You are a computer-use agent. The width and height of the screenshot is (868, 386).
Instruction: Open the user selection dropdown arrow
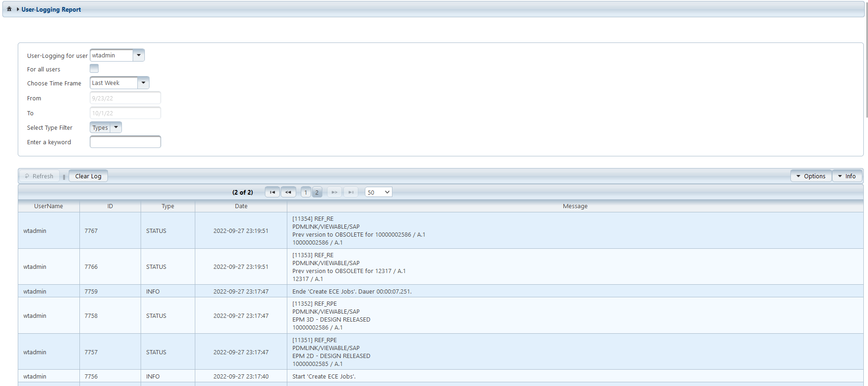pos(139,56)
